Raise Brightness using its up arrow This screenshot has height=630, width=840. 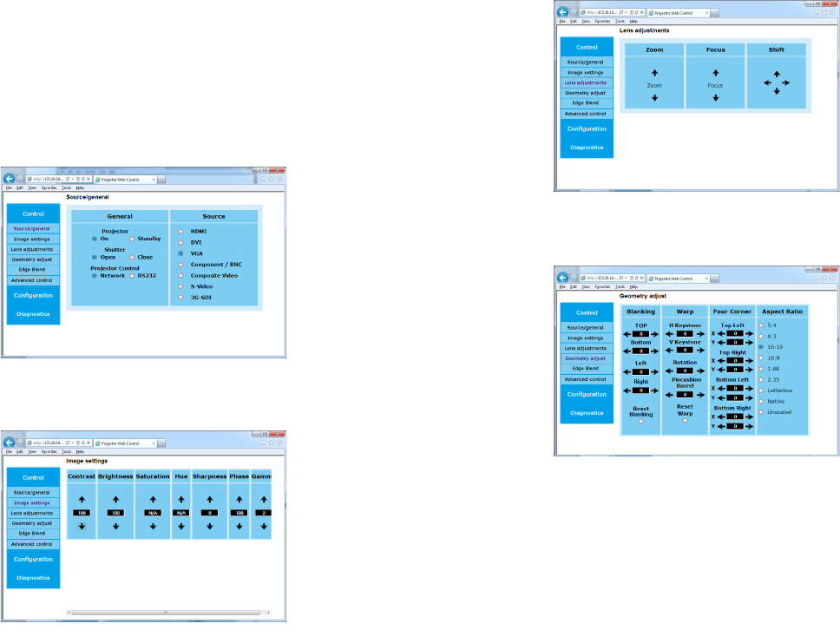pyautogui.click(x=115, y=499)
